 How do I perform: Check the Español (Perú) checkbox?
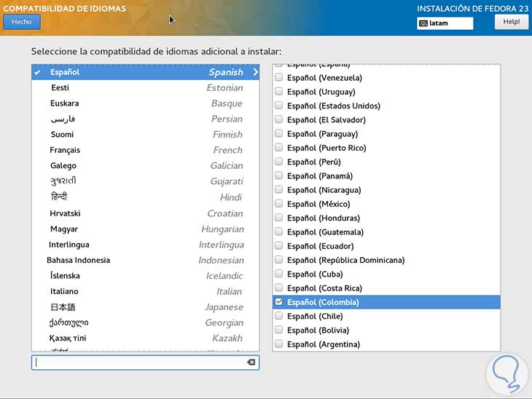tap(278, 162)
